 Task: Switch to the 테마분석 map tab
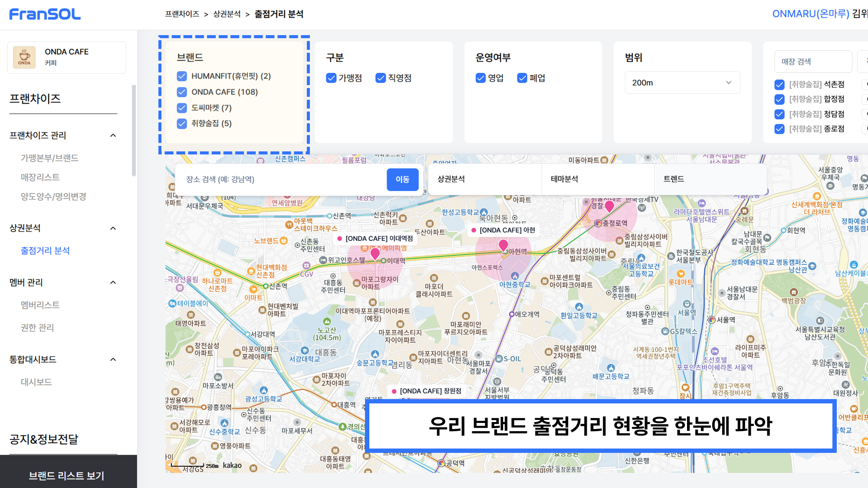598,179
